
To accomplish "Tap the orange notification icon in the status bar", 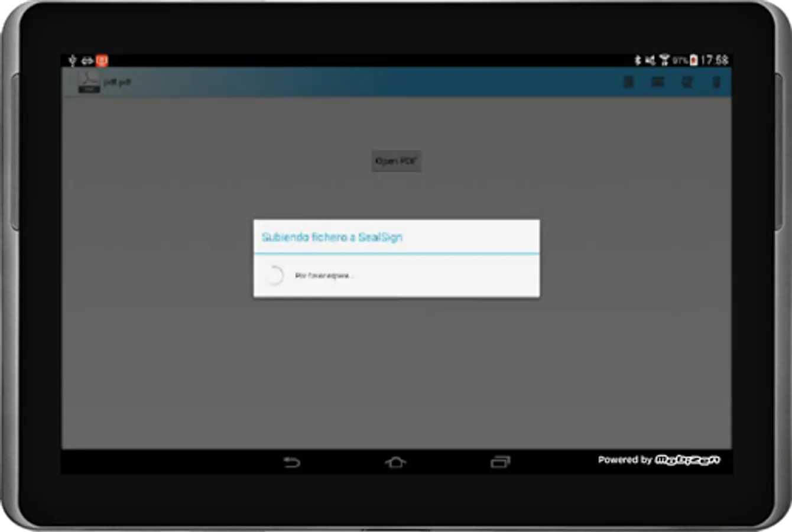I will (102, 60).
